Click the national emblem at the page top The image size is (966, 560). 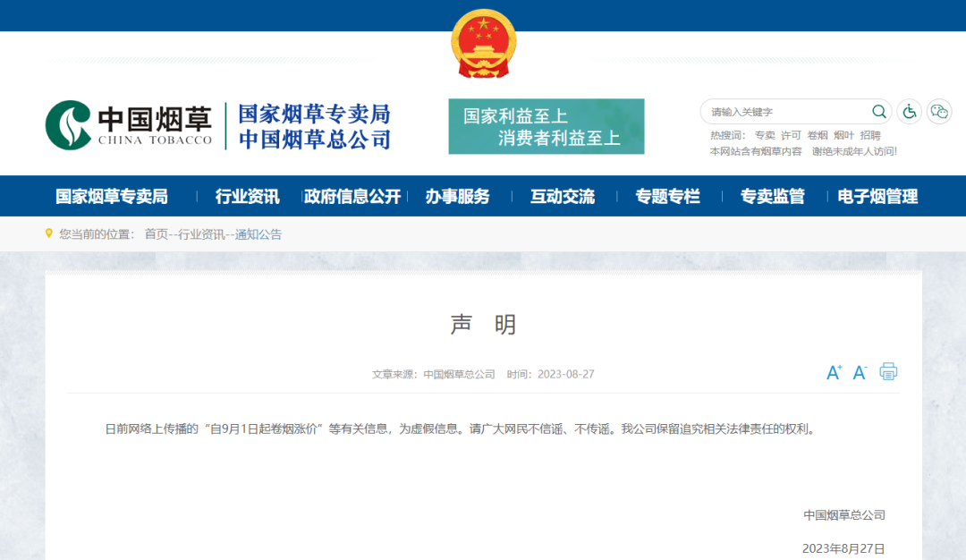pyautogui.click(x=484, y=42)
